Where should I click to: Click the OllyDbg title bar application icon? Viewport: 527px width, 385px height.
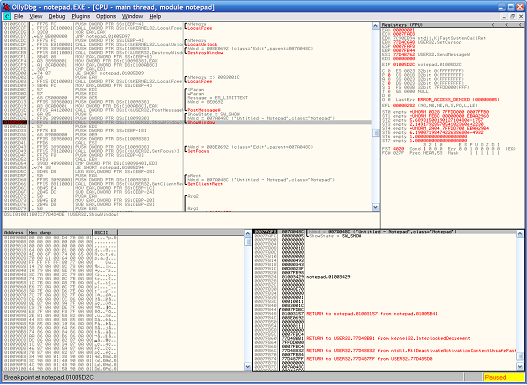pos(6,7)
